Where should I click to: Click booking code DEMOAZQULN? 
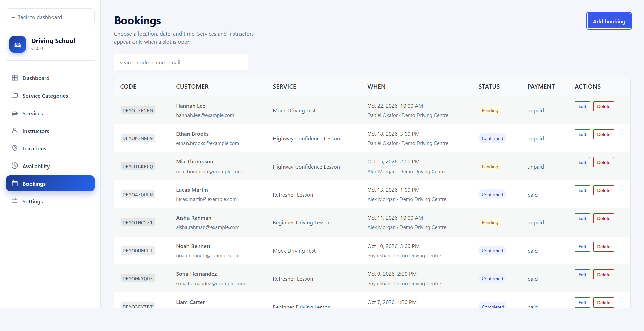(x=138, y=195)
